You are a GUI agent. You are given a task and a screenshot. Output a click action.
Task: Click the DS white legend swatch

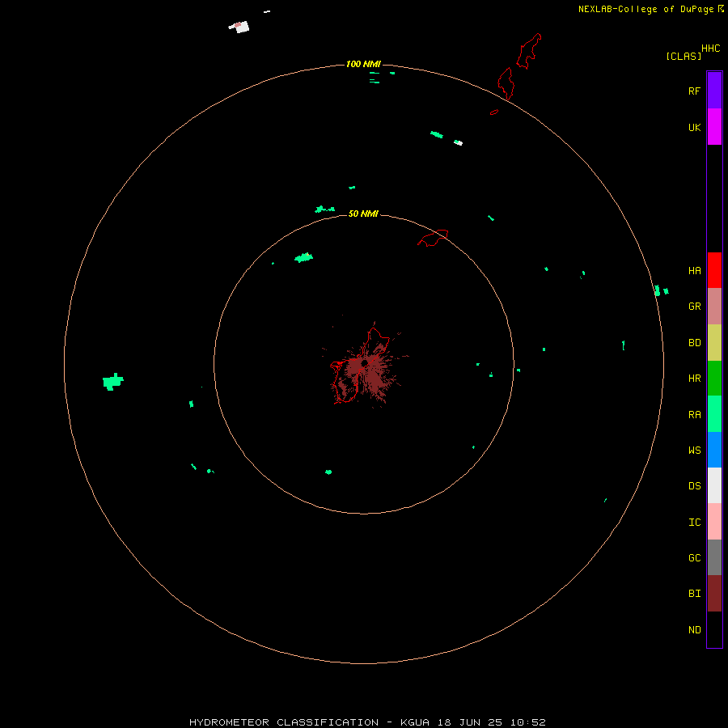714,485
